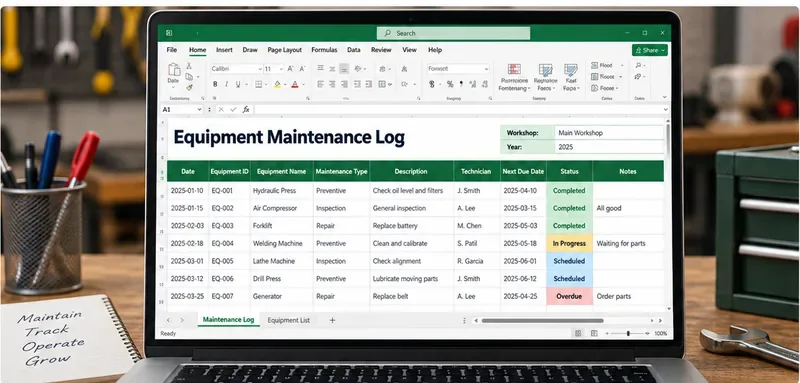Click the Middle Align icon

(x=332, y=68)
